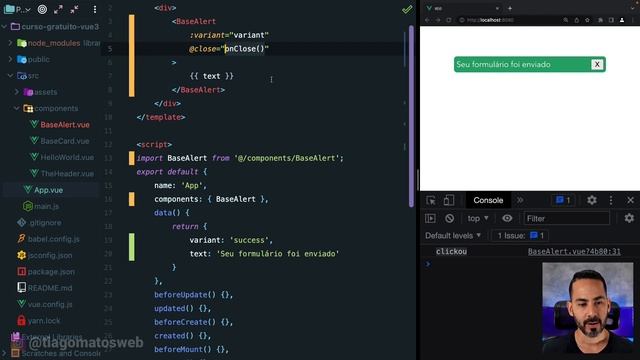
Task: Collapse the src folder
Action: (x=11, y=76)
